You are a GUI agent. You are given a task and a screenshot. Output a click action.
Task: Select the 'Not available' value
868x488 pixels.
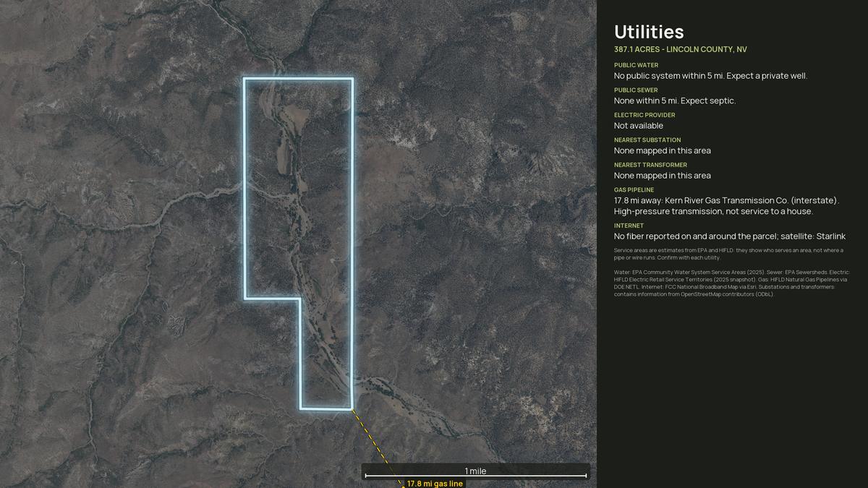639,126
